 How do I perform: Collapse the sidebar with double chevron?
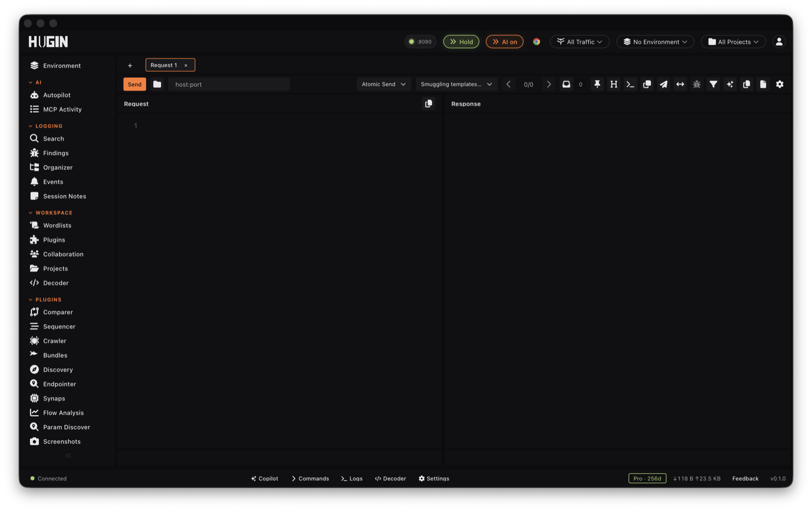(68, 456)
